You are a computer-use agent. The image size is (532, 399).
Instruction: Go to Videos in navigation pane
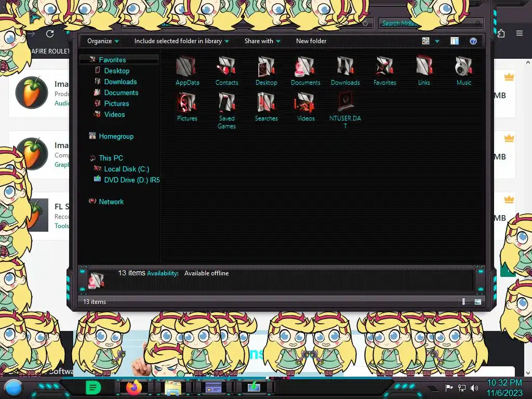pyautogui.click(x=114, y=114)
